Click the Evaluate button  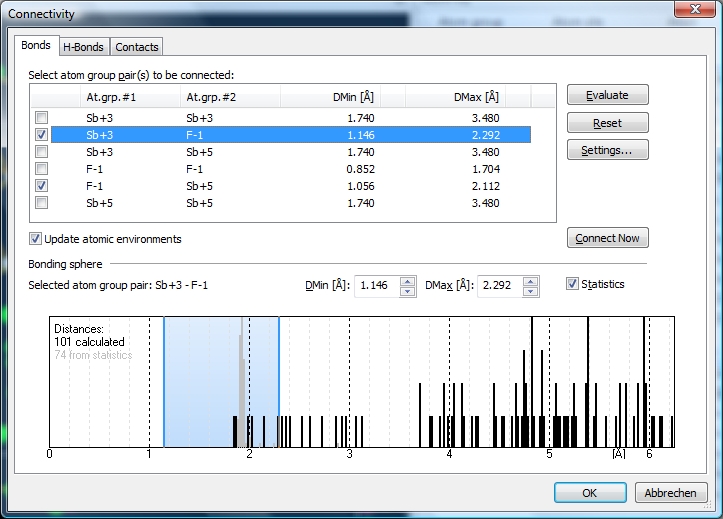607,95
